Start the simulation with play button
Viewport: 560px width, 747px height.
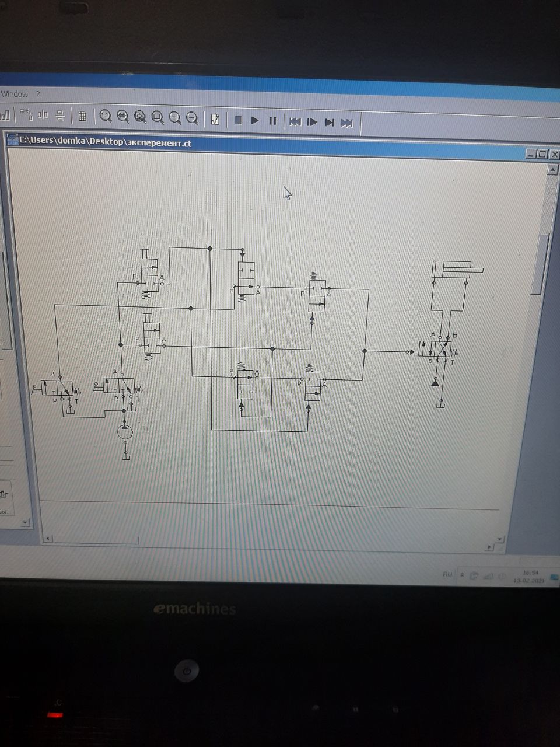255,120
